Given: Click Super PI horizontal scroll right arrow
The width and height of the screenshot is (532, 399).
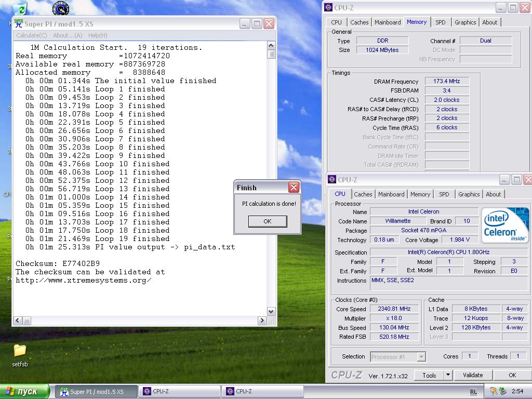Looking at the screenshot, I should 262,321.
